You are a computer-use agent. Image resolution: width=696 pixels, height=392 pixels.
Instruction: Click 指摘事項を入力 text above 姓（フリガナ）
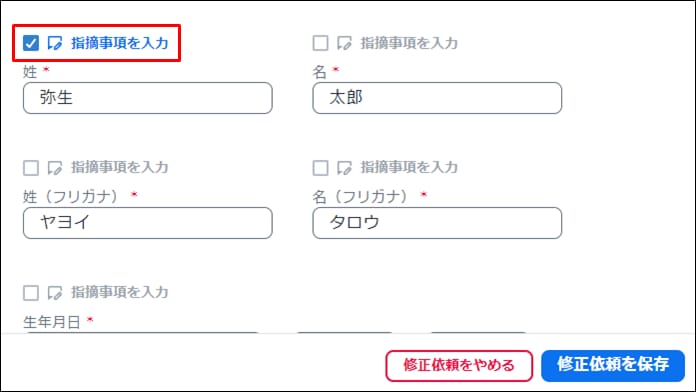[x=120, y=167]
